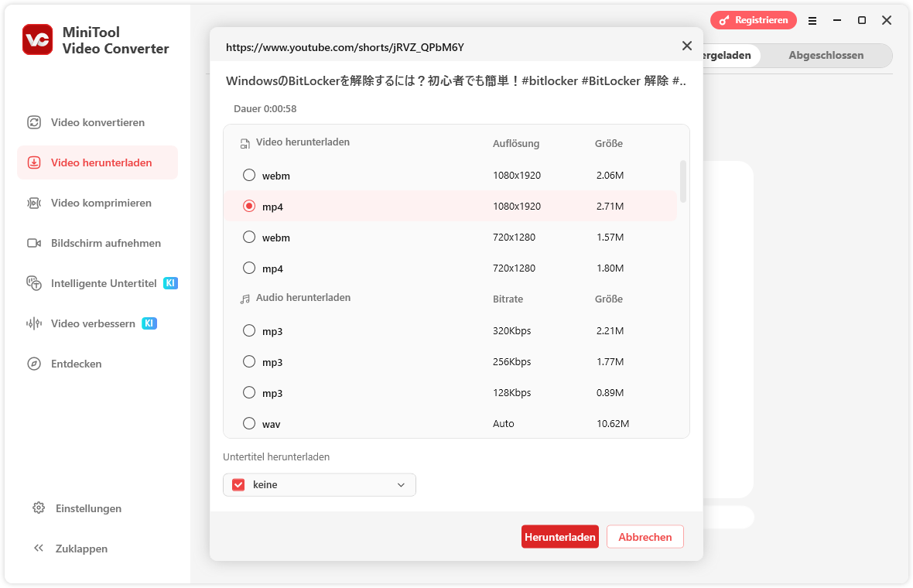Select mp3 256Kbps radio button
The width and height of the screenshot is (913, 588).
[249, 361]
